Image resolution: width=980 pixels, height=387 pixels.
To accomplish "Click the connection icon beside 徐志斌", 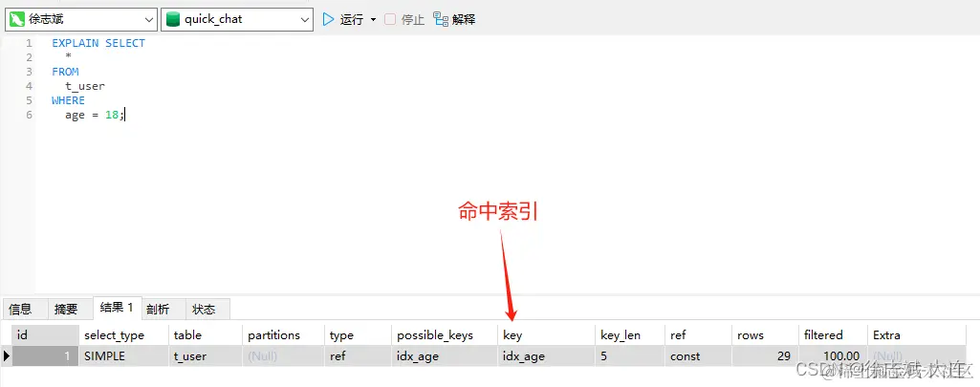I will (x=17, y=19).
